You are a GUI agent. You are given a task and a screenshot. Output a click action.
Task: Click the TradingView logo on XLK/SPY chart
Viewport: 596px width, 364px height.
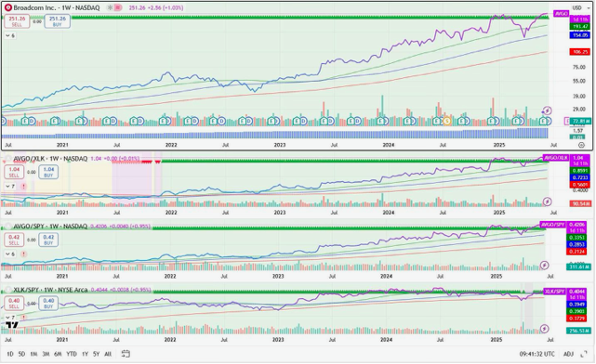tap(12, 325)
